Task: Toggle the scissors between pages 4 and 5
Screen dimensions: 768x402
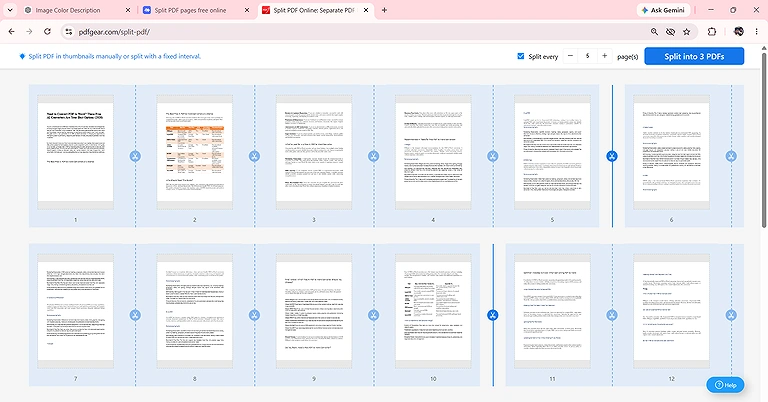Action: pos(493,156)
